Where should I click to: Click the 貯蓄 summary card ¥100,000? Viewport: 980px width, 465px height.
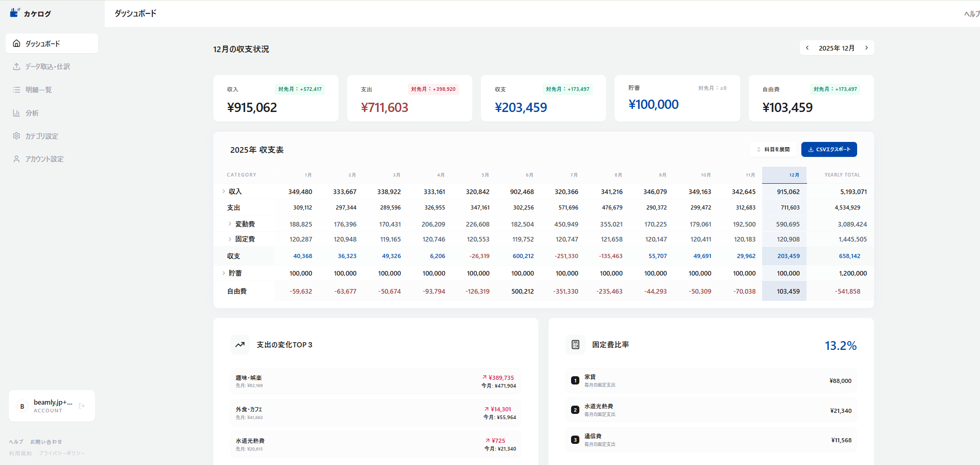pos(677,99)
